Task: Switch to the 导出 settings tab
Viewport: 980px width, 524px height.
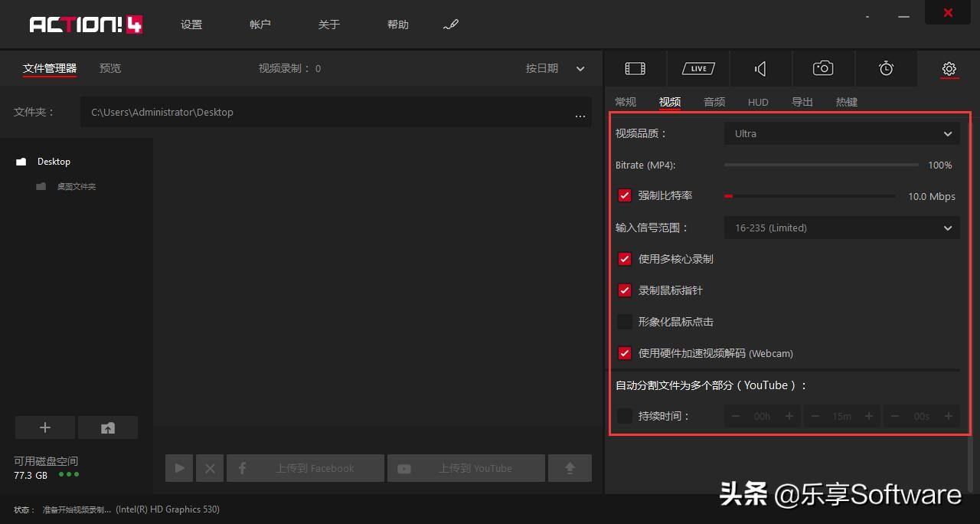Action: pyautogui.click(x=802, y=102)
